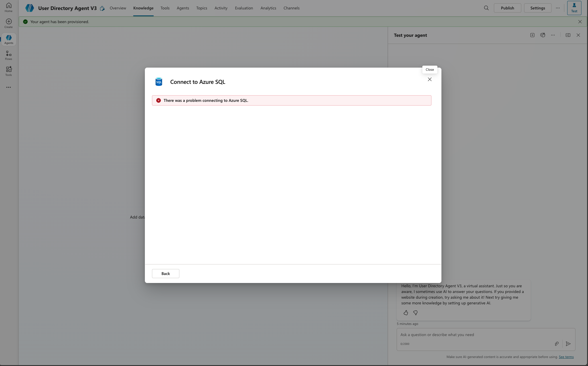The width and height of the screenshot is (588, 366).
Task: Click the ask a question input field
Action: tap(473, 335)
